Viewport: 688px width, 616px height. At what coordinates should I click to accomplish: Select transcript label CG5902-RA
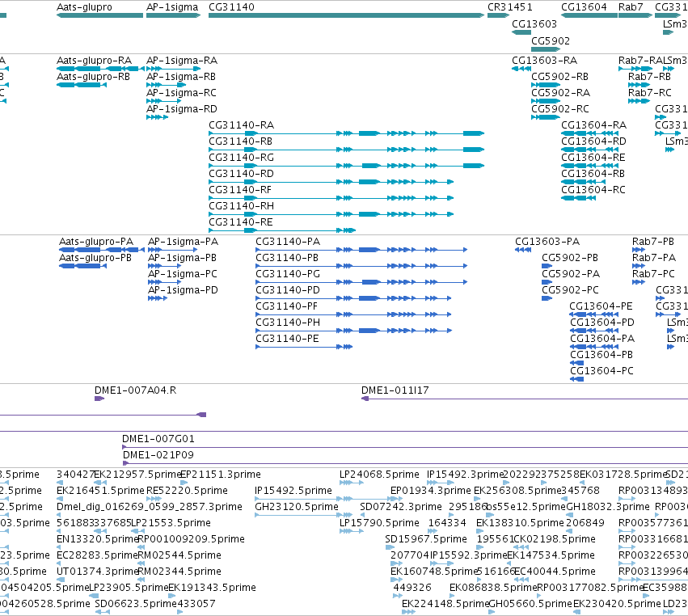point(561,93)
